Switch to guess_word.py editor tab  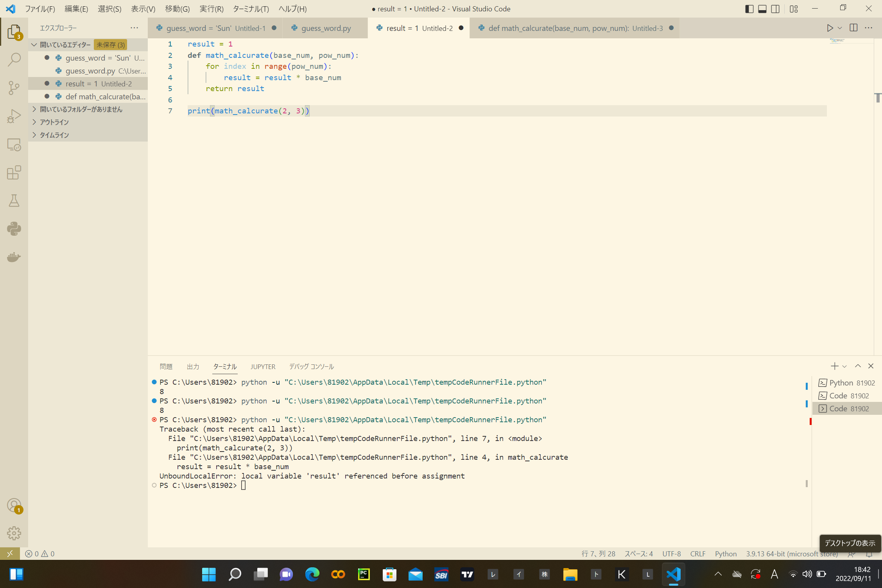pos(326,28)
